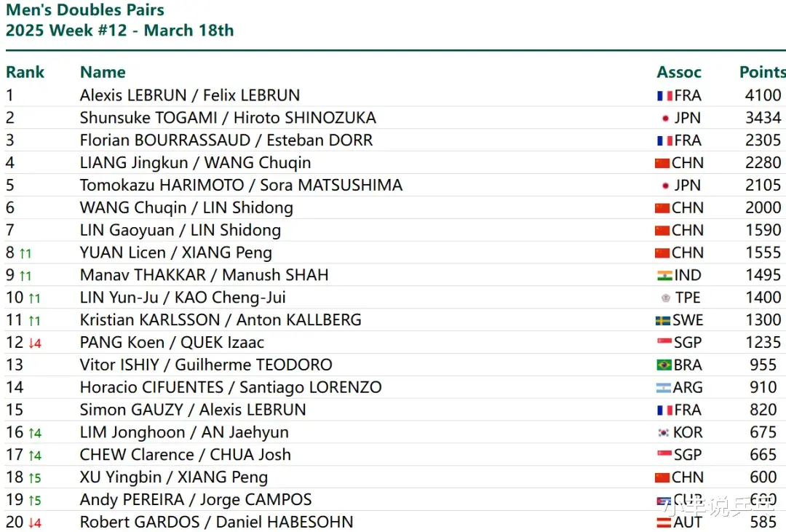
Task: Click the Brazil flag in Vitor ISHIY row
Action: [664, 365]
